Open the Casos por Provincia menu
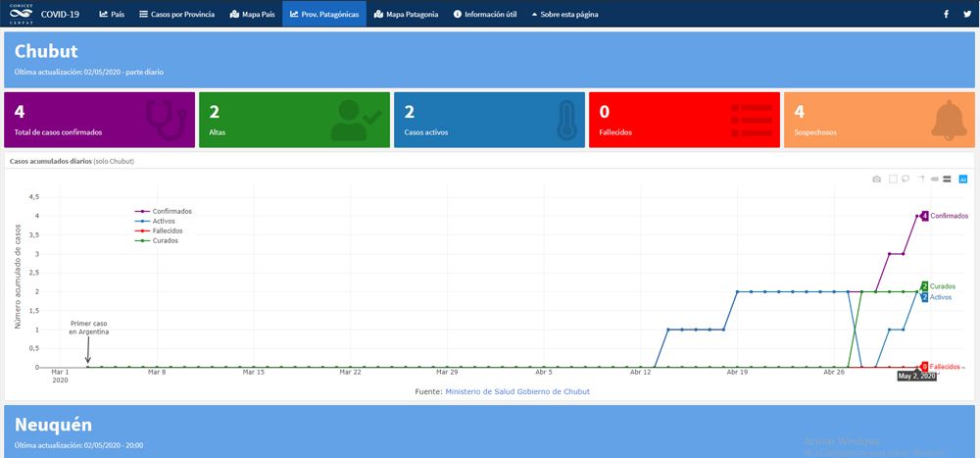 pyautogui.click(x=176, y=14)
